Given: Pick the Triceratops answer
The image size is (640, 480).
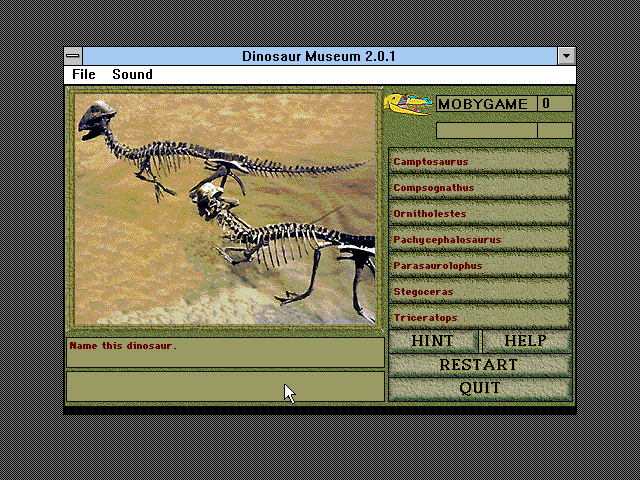Looking at the screenshot, I should (x=480, y=317).
